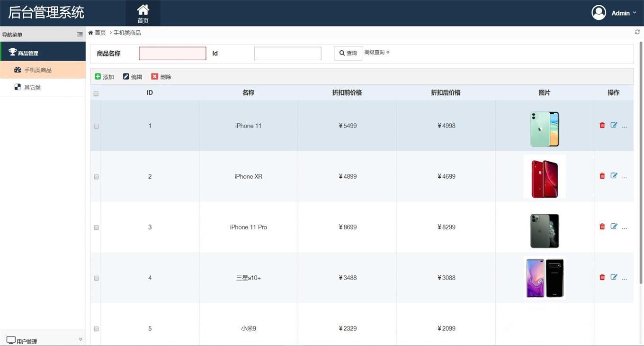The height and width of the screenshot is (346, 644).
Task: Select the ¥3488 price cell
Action: [x=347, y=278]
